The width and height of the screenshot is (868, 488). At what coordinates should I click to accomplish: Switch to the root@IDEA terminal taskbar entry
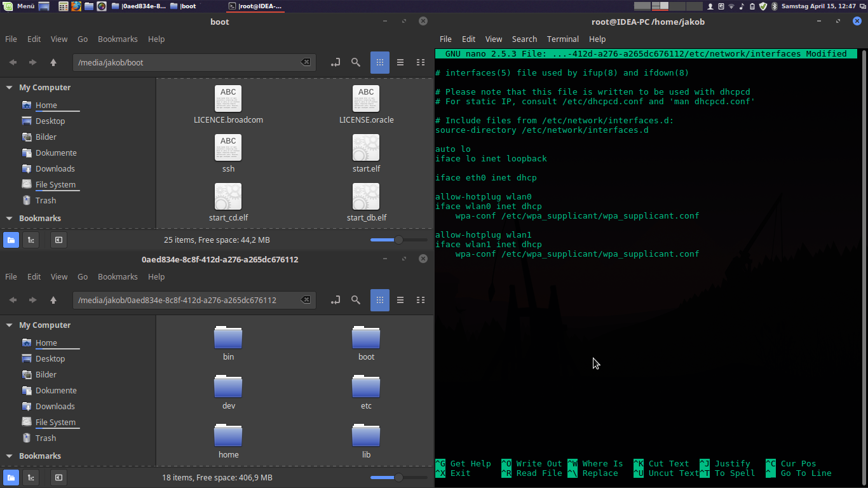coord(255,6)
